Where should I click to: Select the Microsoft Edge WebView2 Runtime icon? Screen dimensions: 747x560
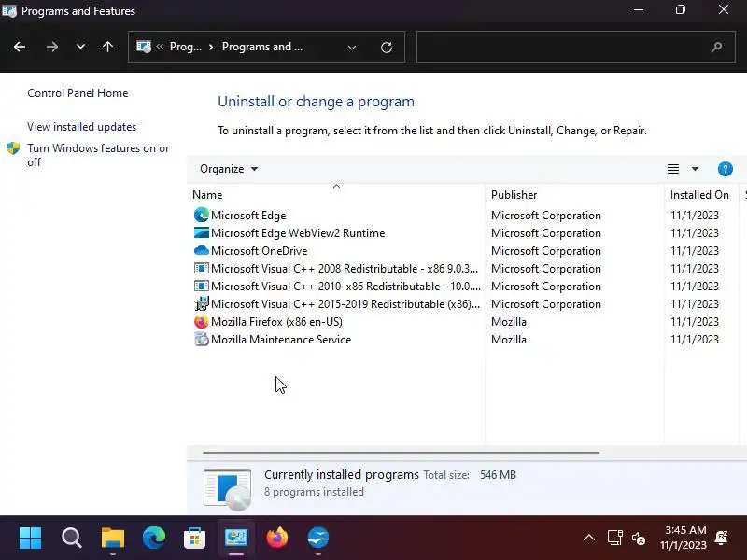coord(202,232)
